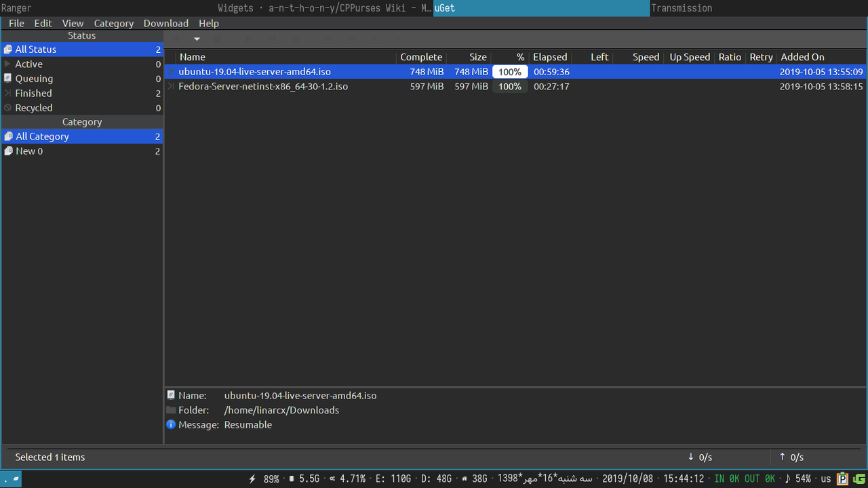Open the Download menu
This screenshot has height=488, width=868.
click(x=165, y=22)
